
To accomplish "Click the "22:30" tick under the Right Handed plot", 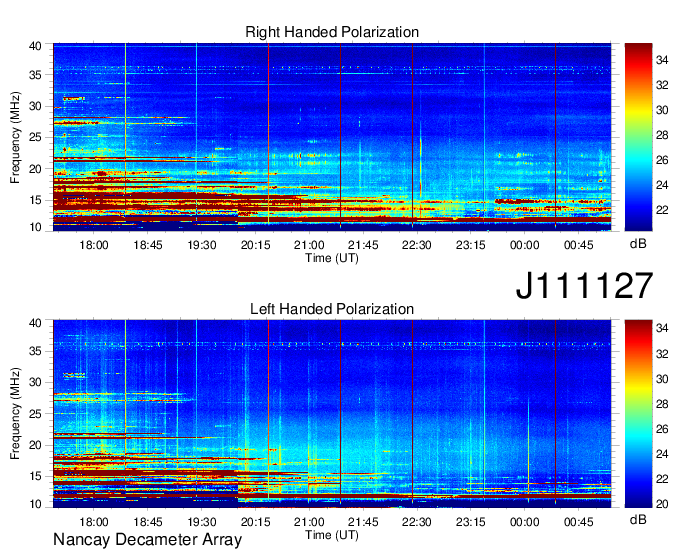I will 417,245.
